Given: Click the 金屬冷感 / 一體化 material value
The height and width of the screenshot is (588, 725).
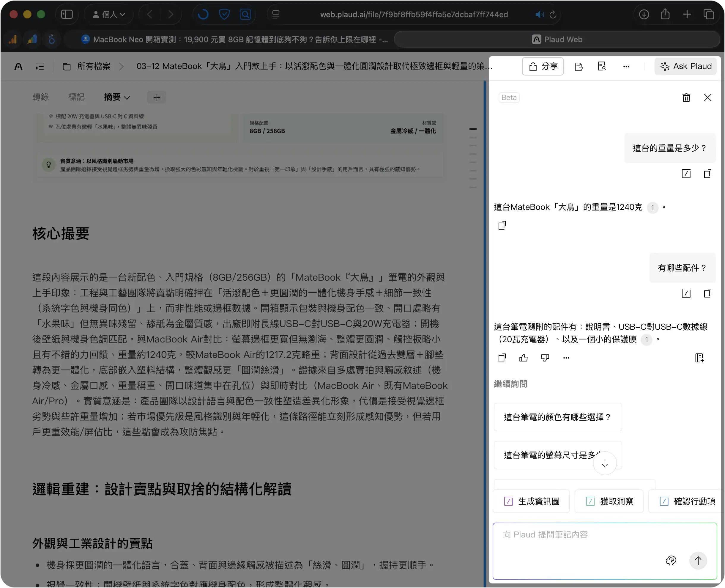Looking at the screenshot, I should coord(413,131).
